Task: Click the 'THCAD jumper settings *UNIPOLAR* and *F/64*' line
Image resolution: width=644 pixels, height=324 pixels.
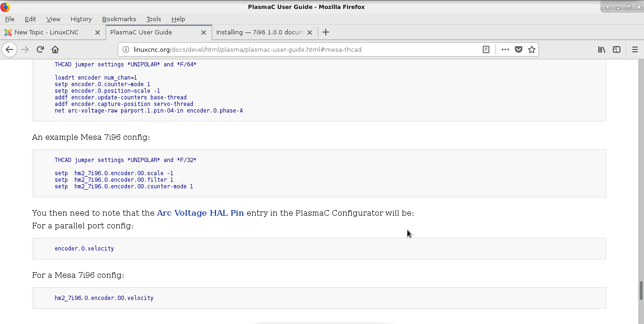Action: (125, 65)
